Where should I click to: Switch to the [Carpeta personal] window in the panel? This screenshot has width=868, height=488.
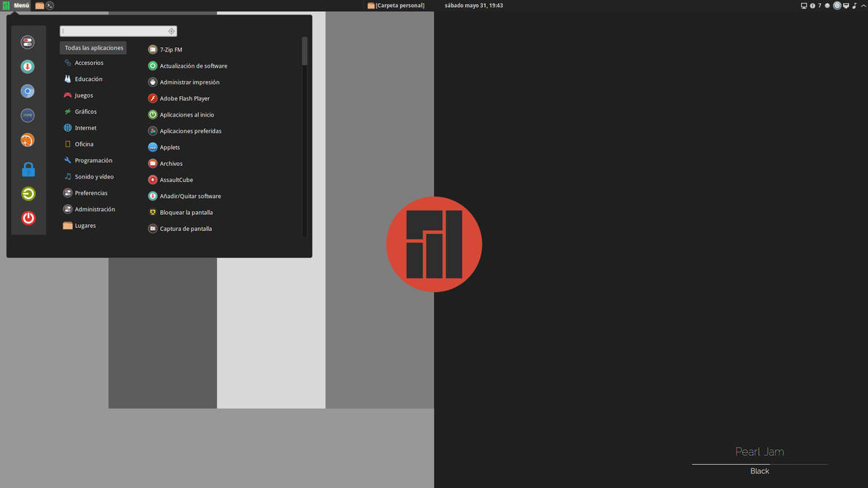tap(396, 6)
